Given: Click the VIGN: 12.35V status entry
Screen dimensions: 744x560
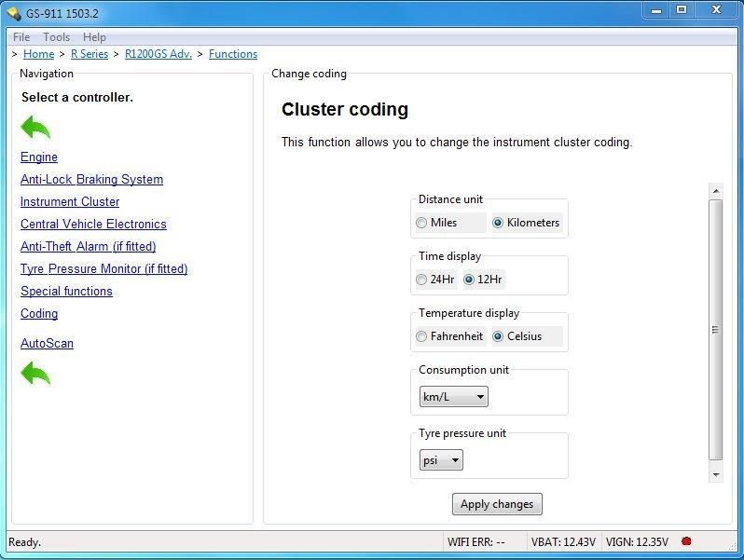Looking at the screenshot, I should [637, 541].
